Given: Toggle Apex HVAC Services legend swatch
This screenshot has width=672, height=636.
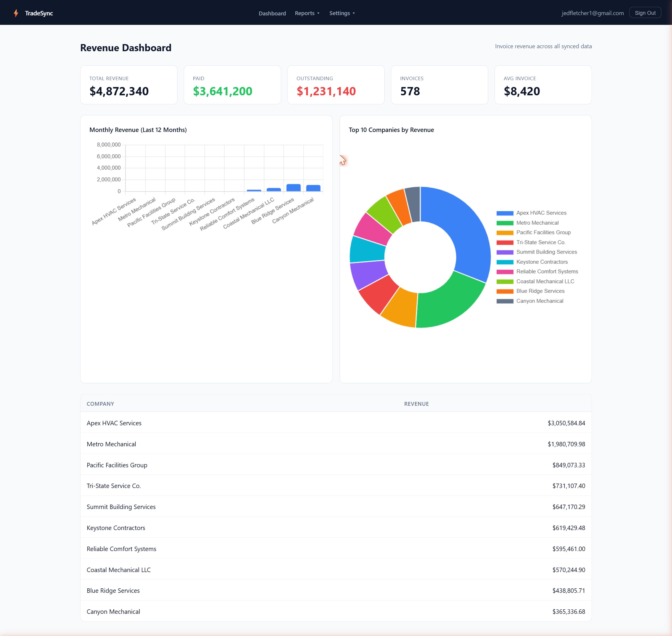Looking at the screenshot, I should coord(505,213).
